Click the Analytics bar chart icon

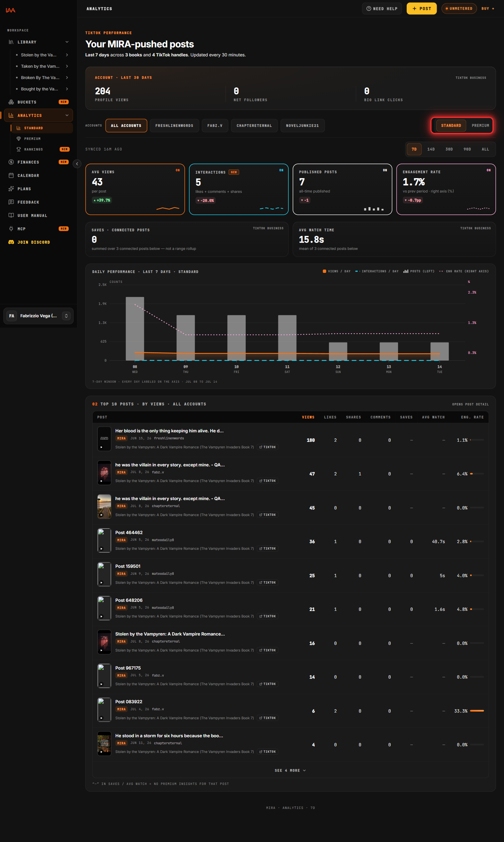pos(11,115)
